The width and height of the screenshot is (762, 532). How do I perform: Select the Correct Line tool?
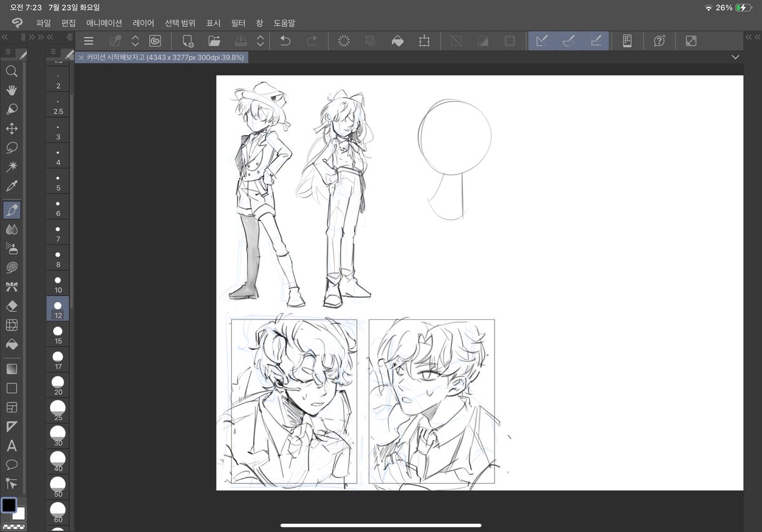click(x=11, y=483)
